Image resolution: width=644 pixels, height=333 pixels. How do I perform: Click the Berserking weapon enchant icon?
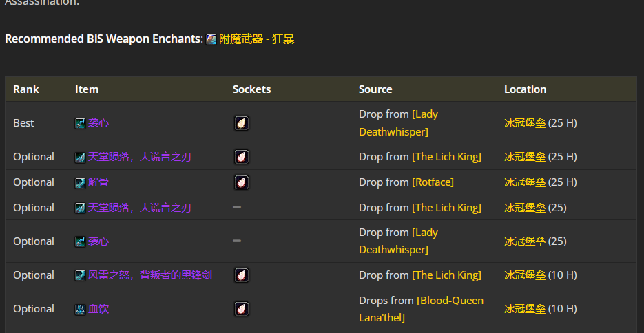211,39
